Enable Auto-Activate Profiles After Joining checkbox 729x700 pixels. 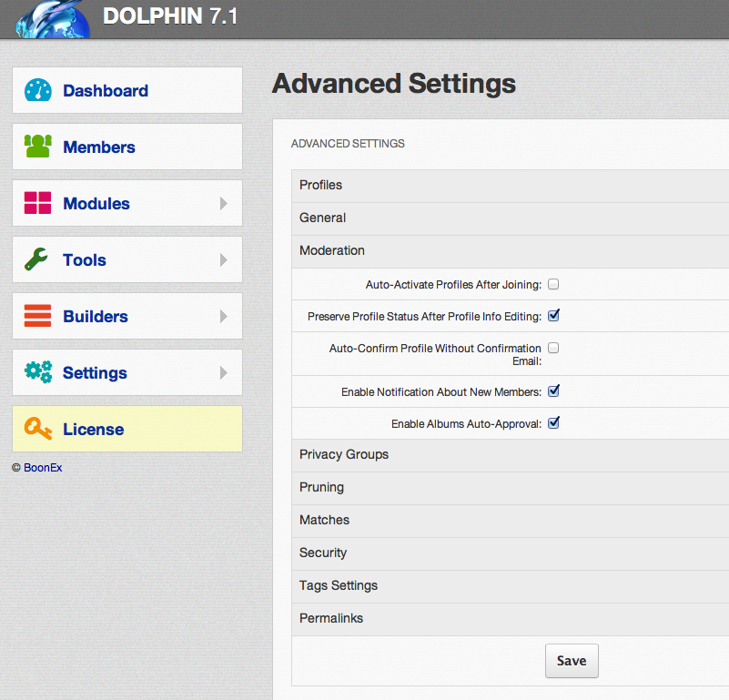tap(553, 284)
